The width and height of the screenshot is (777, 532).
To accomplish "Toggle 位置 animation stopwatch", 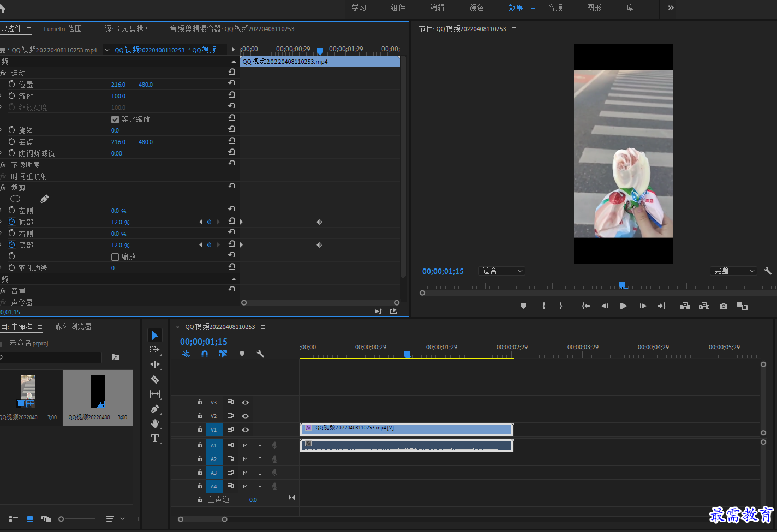I will coord(12,85).
